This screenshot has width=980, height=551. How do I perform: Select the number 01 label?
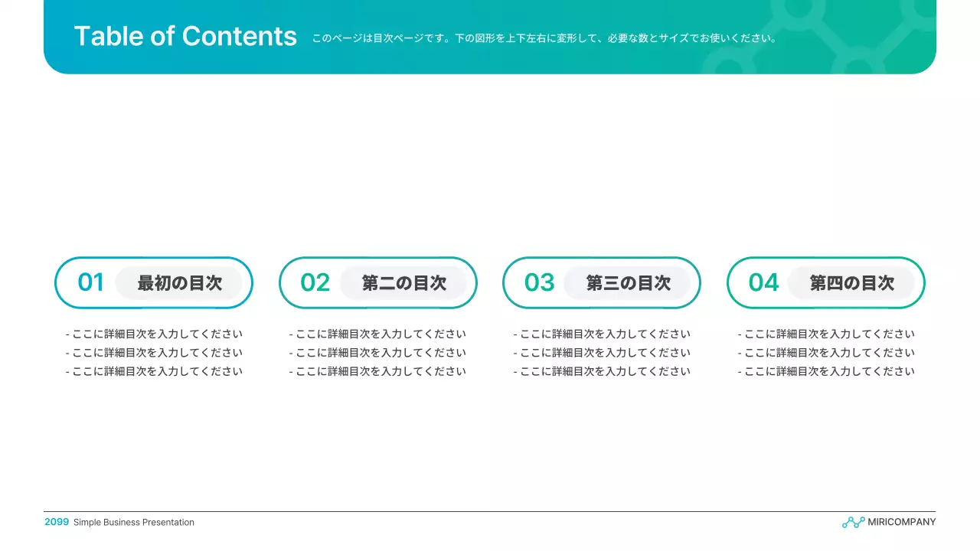[90, 283]
